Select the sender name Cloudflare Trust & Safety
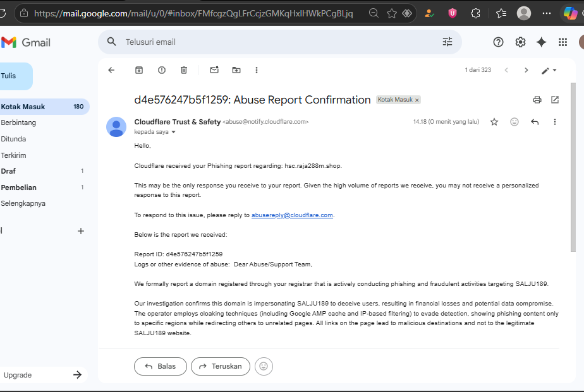 [177, 122]
